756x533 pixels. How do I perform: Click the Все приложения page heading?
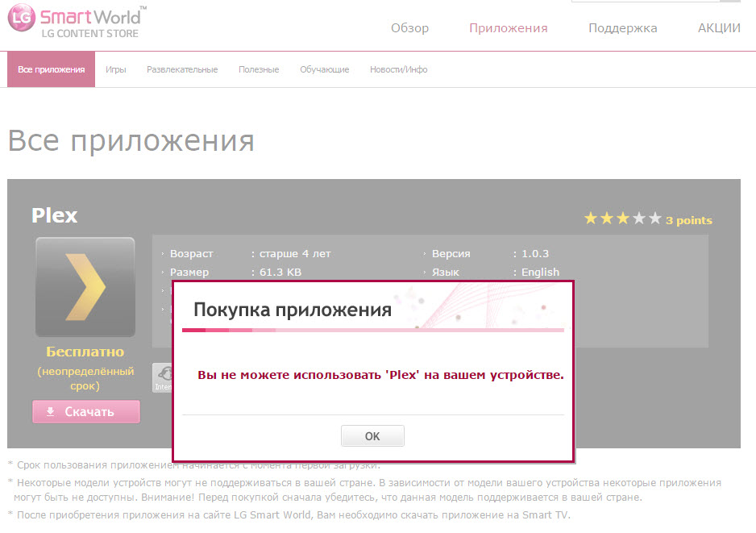coord(131,140)
